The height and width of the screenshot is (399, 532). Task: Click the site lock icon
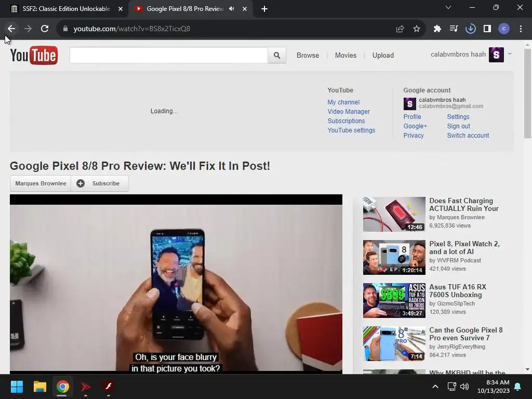click(65, 29)
